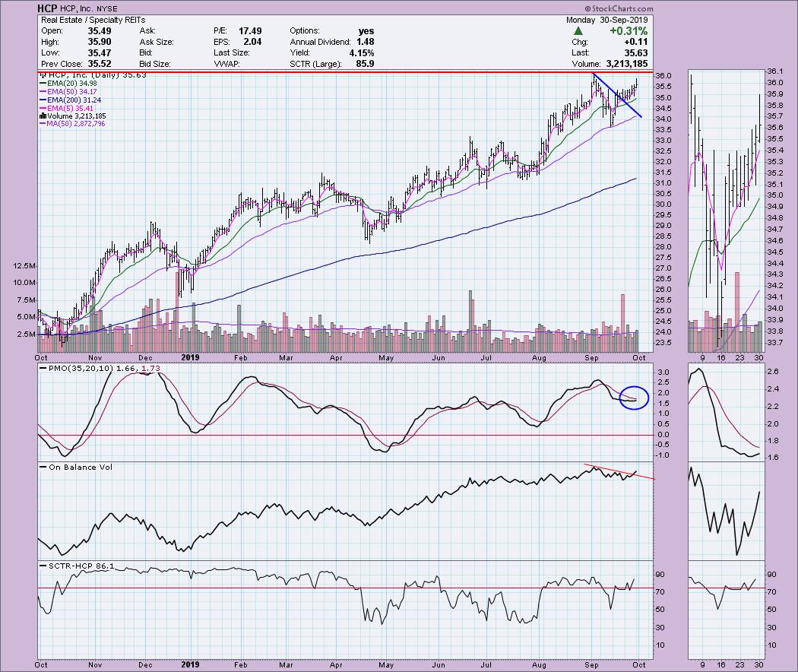Click the "MA(50) 2,872,796" legend text
This screenshot has width=798, height=672.
pos(76,124)
